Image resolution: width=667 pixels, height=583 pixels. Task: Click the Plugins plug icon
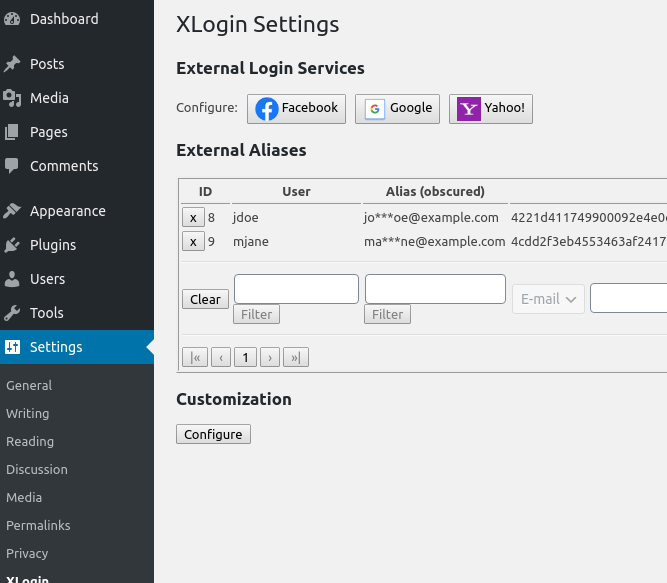coord(12,245)
